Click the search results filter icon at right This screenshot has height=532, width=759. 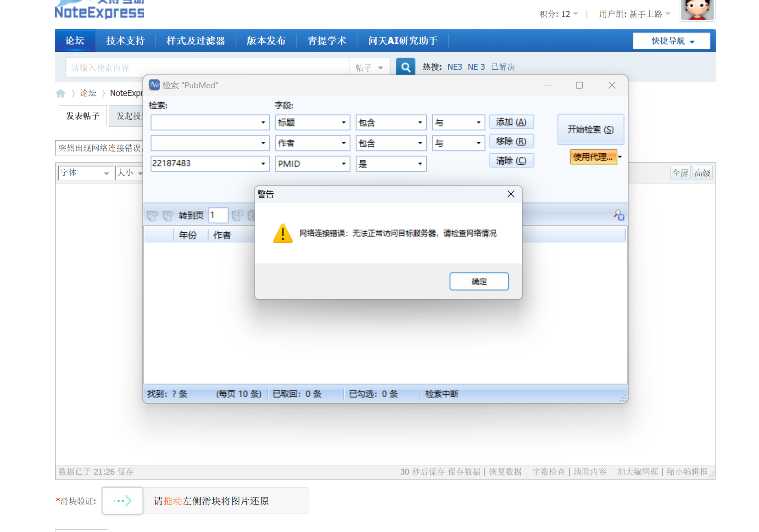pos(619,215)
